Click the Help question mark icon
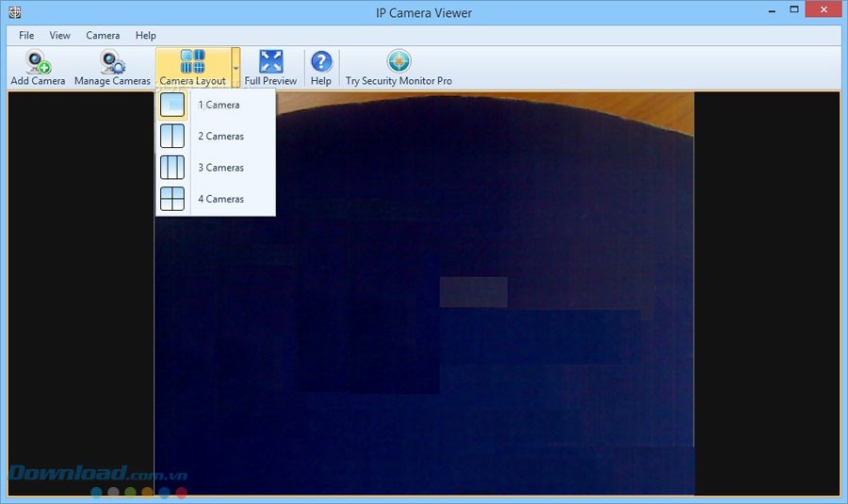 click(x=321, y=62)
